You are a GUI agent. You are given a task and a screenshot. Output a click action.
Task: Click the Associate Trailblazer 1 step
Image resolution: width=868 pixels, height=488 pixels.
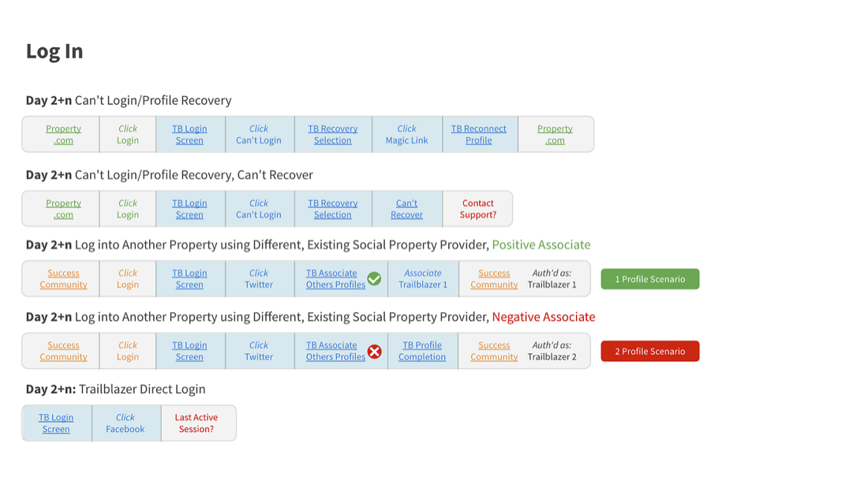pyautogui.click(x=422, y=279)
